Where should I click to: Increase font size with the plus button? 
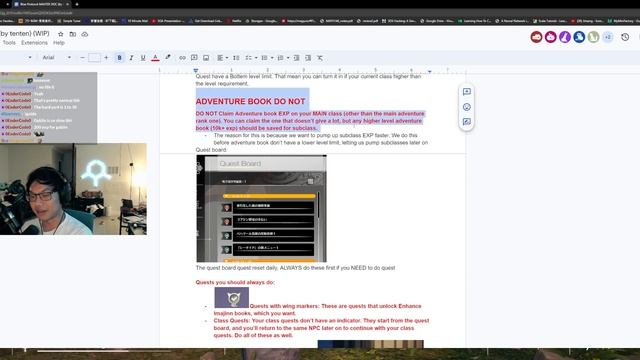click(106, 58)
